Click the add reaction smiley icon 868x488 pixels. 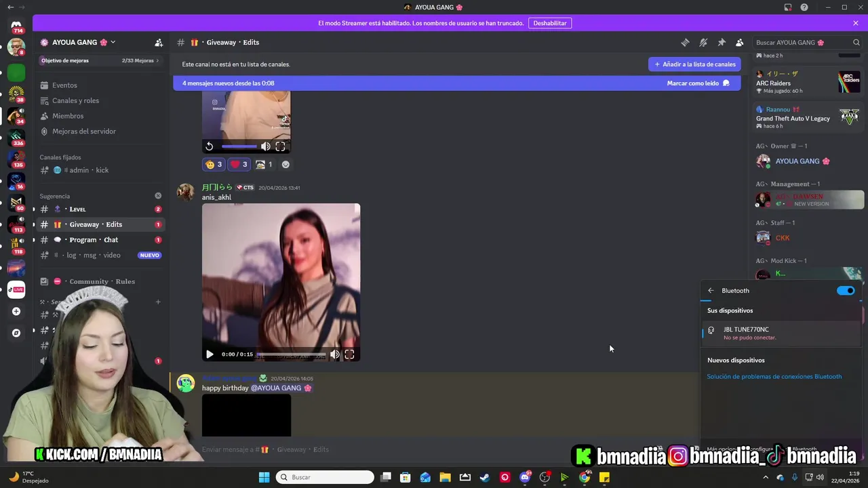(285, 164)
